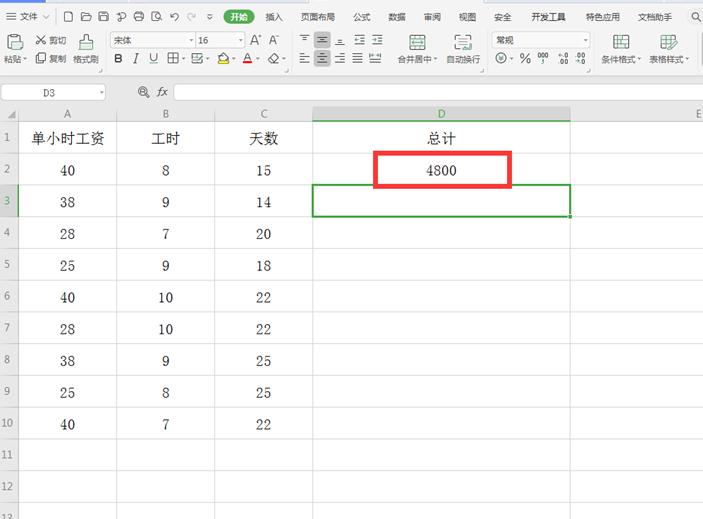
Task: Apply percent style format
Action: (525, 58)
